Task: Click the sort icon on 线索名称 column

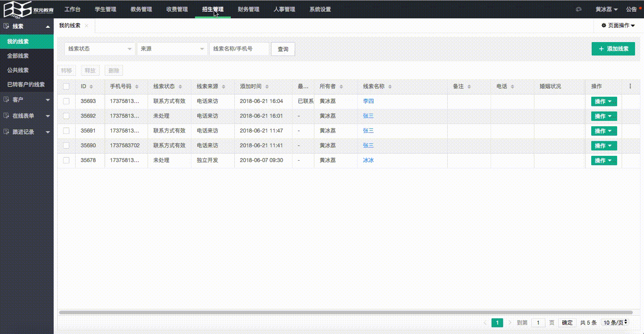Action: pyautogui.click(x=389, y=86)
